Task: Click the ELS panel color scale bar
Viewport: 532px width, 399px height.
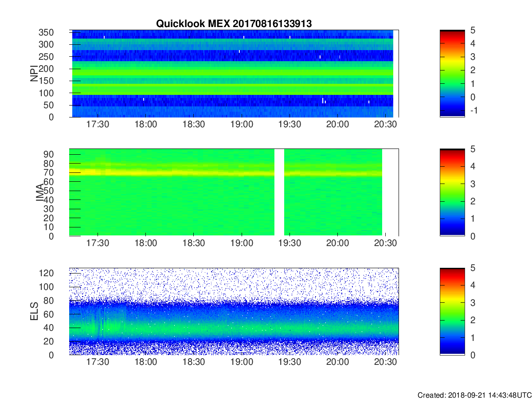Action: pos(452,311)
